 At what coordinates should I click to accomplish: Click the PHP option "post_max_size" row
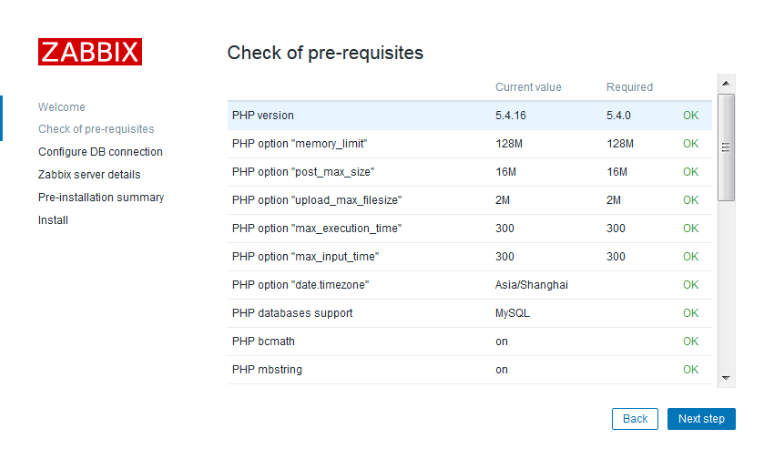(x=469, y=172)
